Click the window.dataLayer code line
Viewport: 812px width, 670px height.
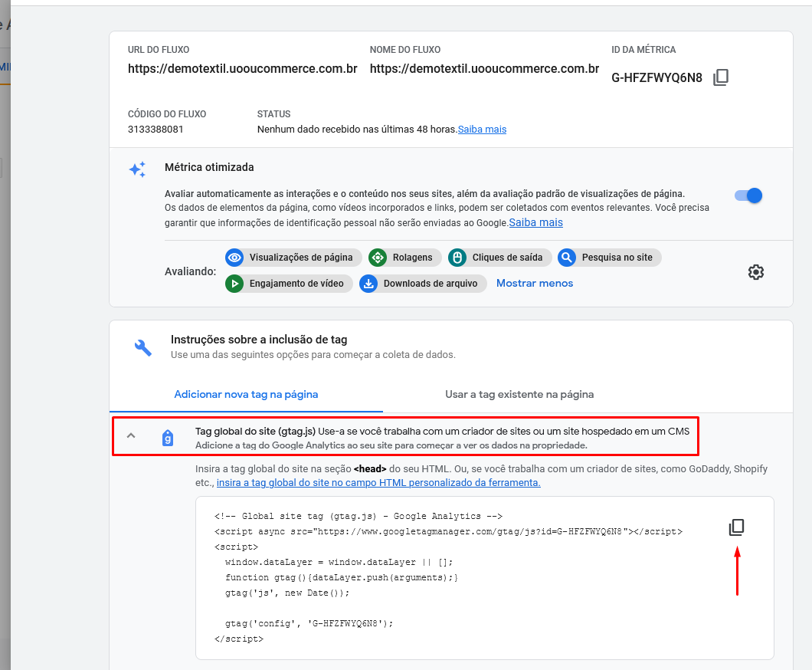[x=339, y=562]
